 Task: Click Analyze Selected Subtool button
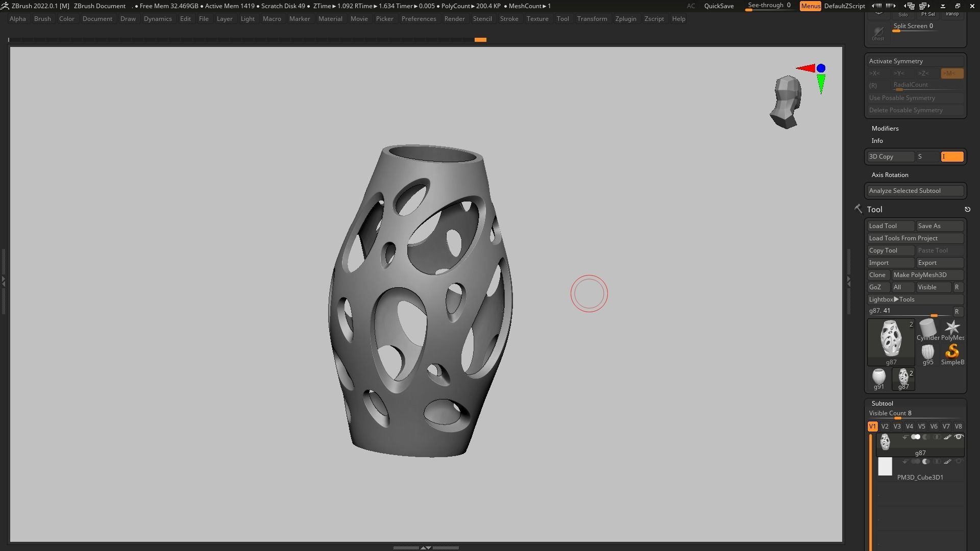915,191
